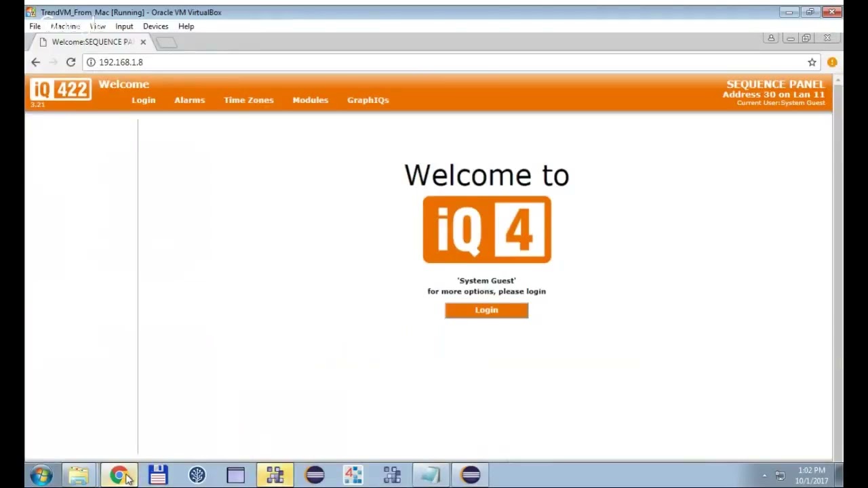The height and width of the screenshot is (488, 868).
Task: Go to the Time Zones page
Action: pyautogui.click(x=249, y=100)
